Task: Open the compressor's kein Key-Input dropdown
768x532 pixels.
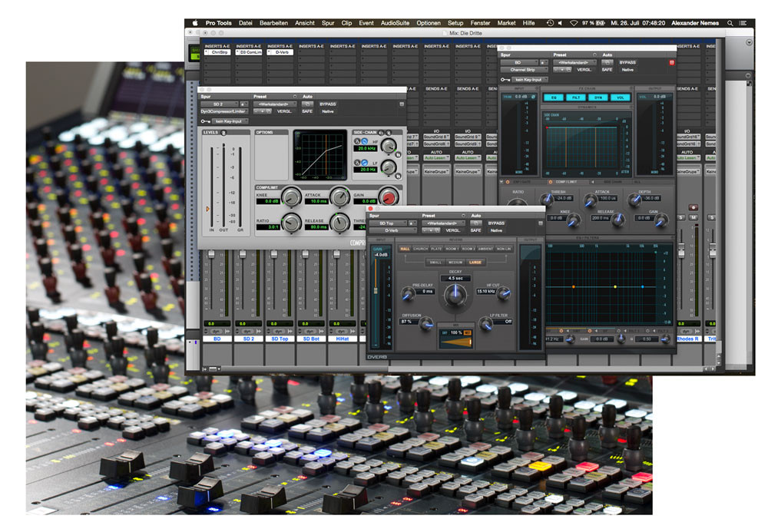Action: click(229, 121)
